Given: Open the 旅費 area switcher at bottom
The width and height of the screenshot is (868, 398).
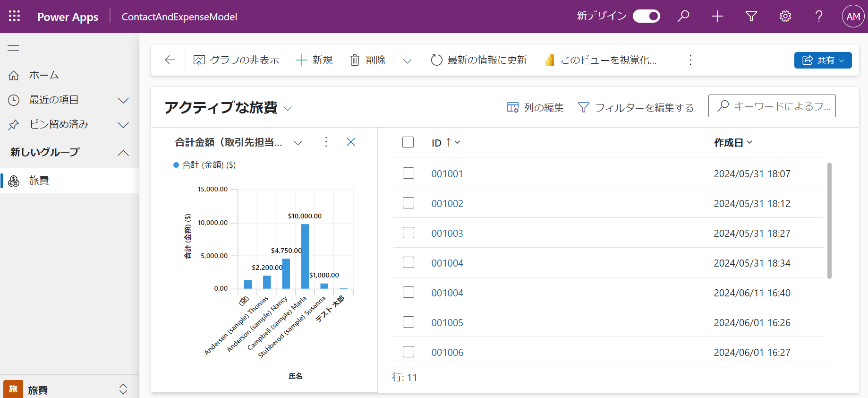Looking at the screenshot, I should pos(69,389).
